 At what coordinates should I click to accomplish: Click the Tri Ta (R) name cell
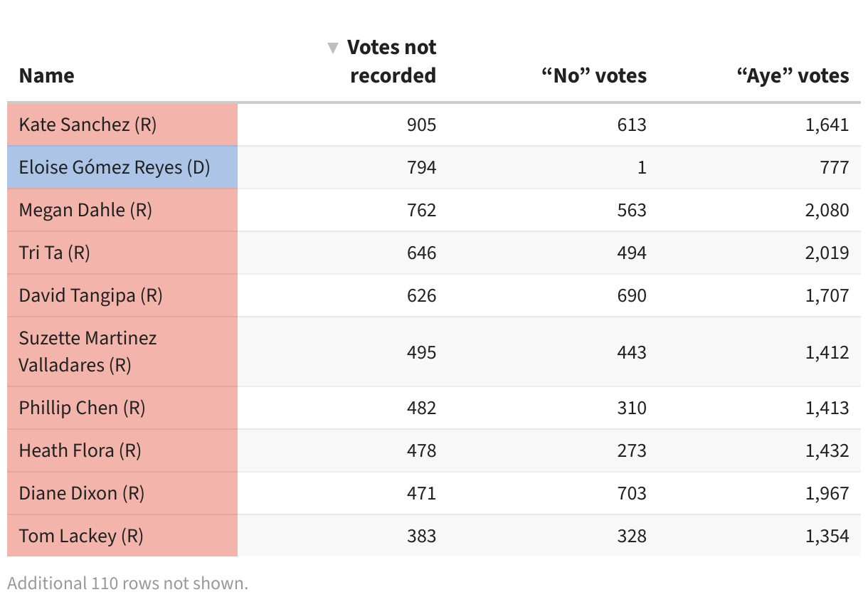coord(55,253)
